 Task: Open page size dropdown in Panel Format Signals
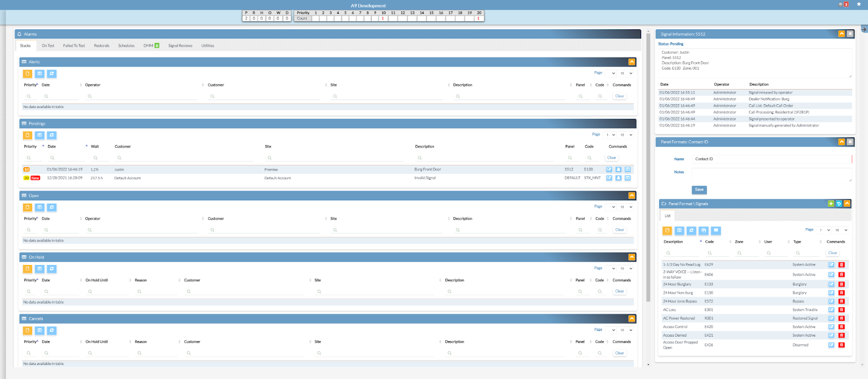pos(840,230)
